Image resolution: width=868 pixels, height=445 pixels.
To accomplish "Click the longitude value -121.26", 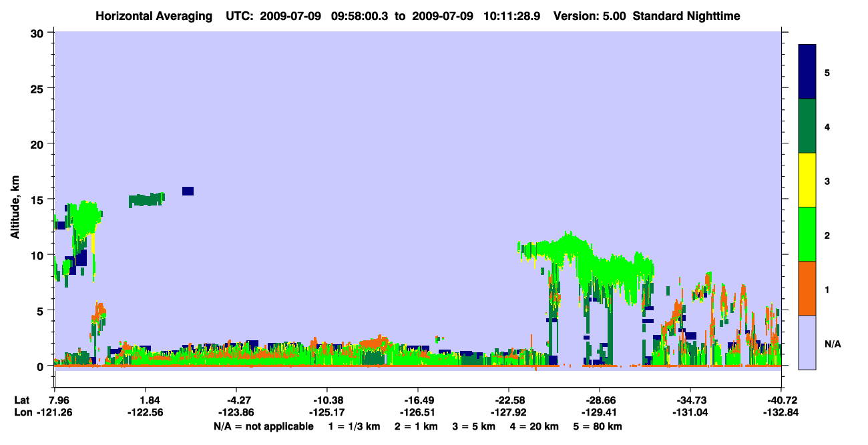I will point(55,412).
